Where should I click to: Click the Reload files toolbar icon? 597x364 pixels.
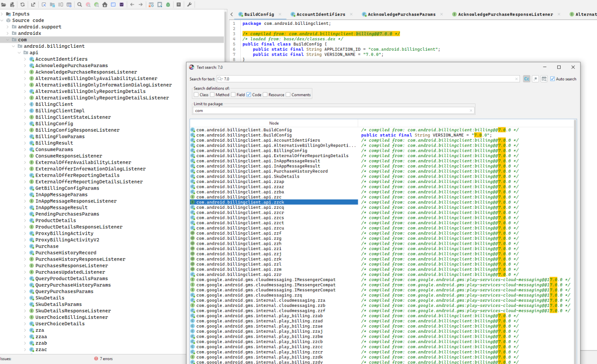(x=22, y=4)
